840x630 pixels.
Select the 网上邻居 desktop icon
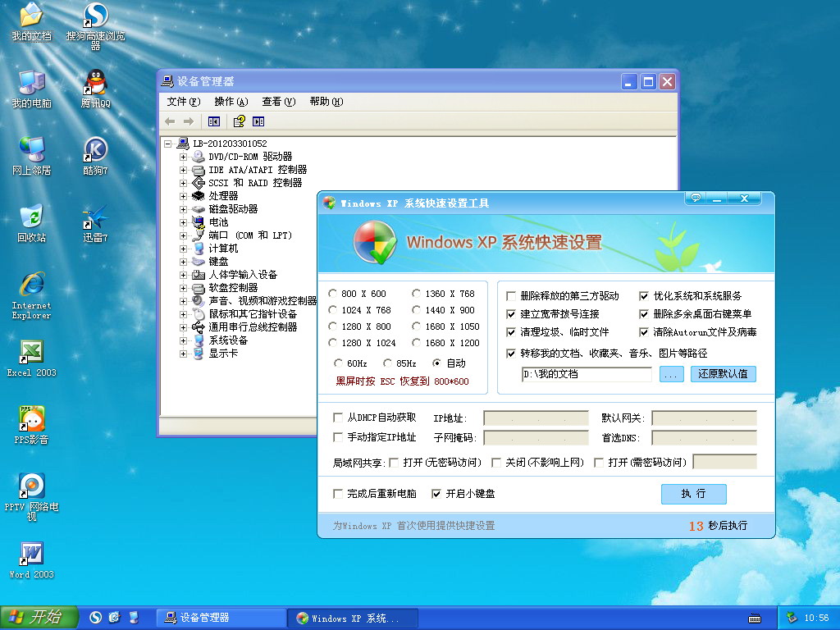tap(32, 156)
